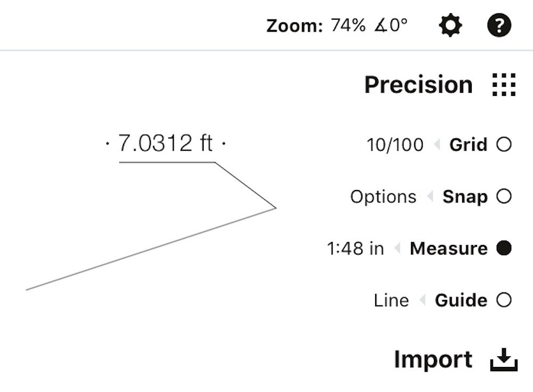This screenshot has width=533, height=392.
Task: Expand the Guide Line arrow
Action: [x=423, y=300]
